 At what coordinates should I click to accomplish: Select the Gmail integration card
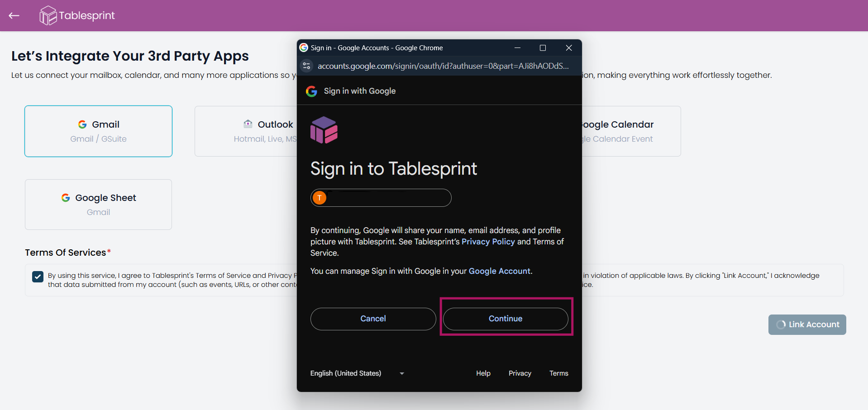(x=98, y=131)
